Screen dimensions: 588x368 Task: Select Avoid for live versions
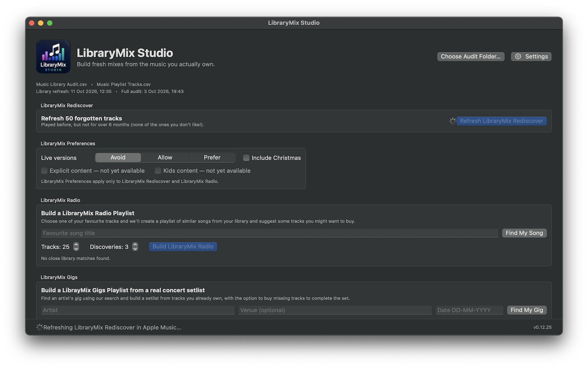point(118,157)
